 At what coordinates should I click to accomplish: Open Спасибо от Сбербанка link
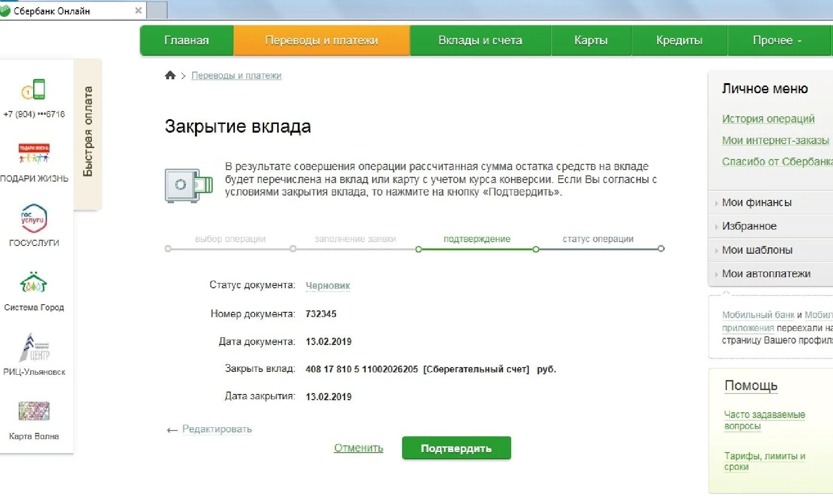[x=777, y=161]
